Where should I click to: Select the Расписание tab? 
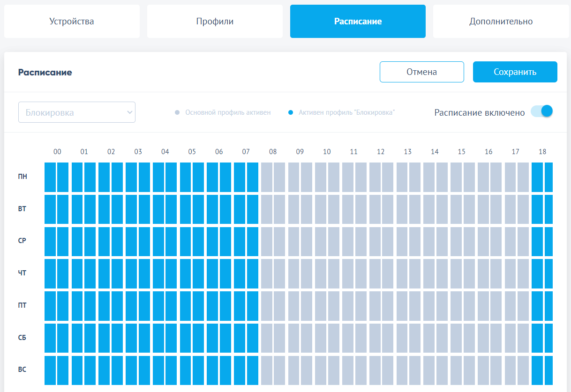point(358,22)
